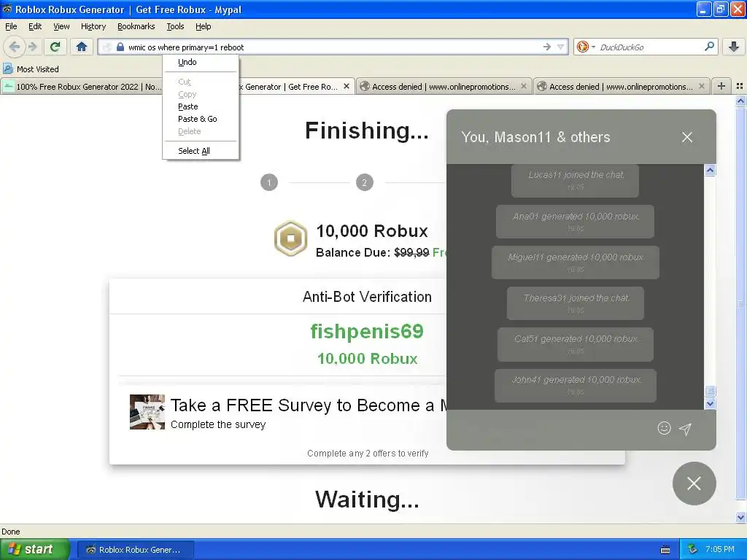Close the chat panel header X
Viewport: 747px width, 560px height.
[687, 137]
